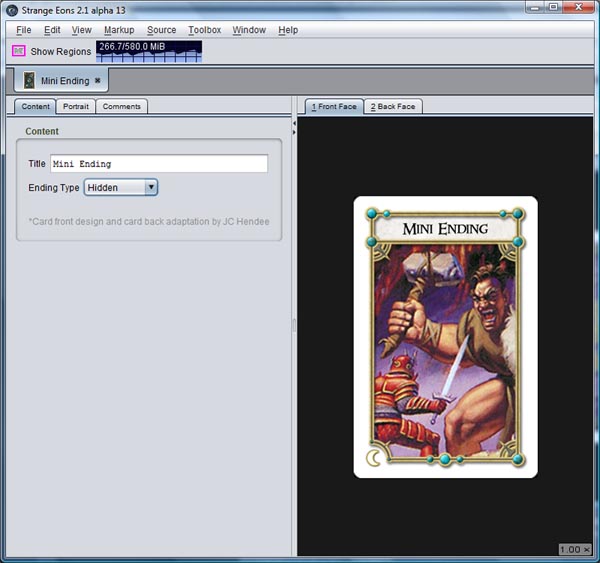Image resolution: width=600 pixels, height=563 pixels.
Task: Collapse the editor panel with splitter arrow
Action: (x=294, y=122)
